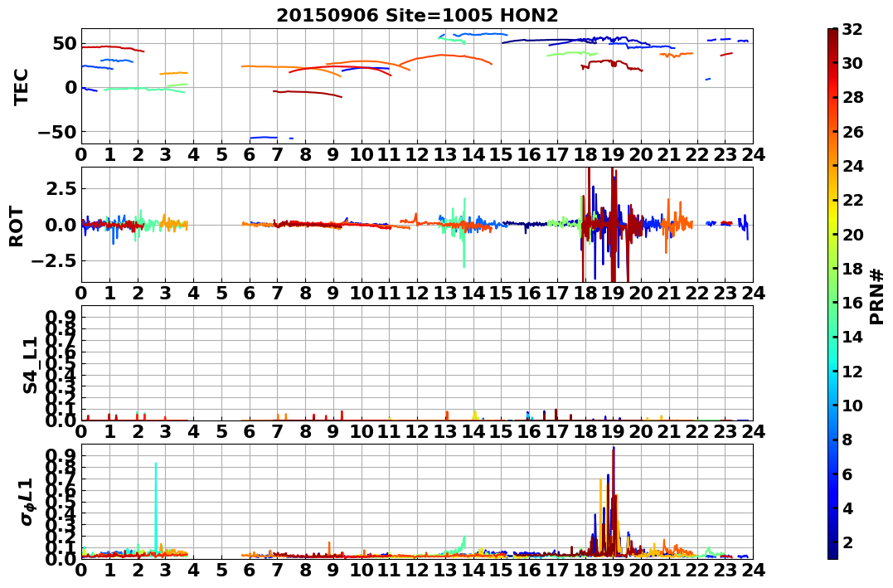Image resolution: width=893 pixels, height=588 pixels.
Task: Click x-axis tick 24 under σφL1 panel
Action: coord(753,570)
